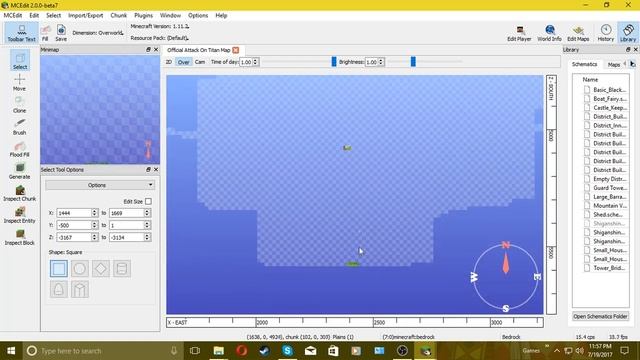This screenshot has height=360, width=640.
Task: Adjust the Time of day spinner arrows
Action: click(x=256, y=62)
